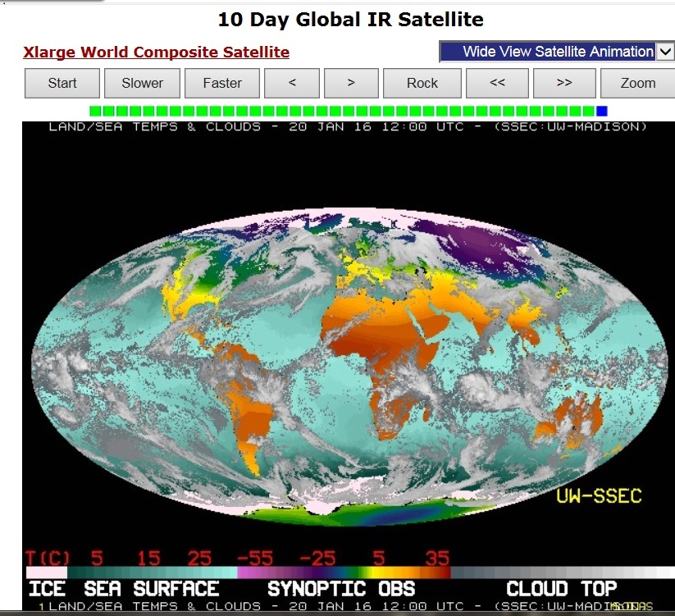Toggle the blue current-frame indicator square
The image size is (675, 616).
602,111
